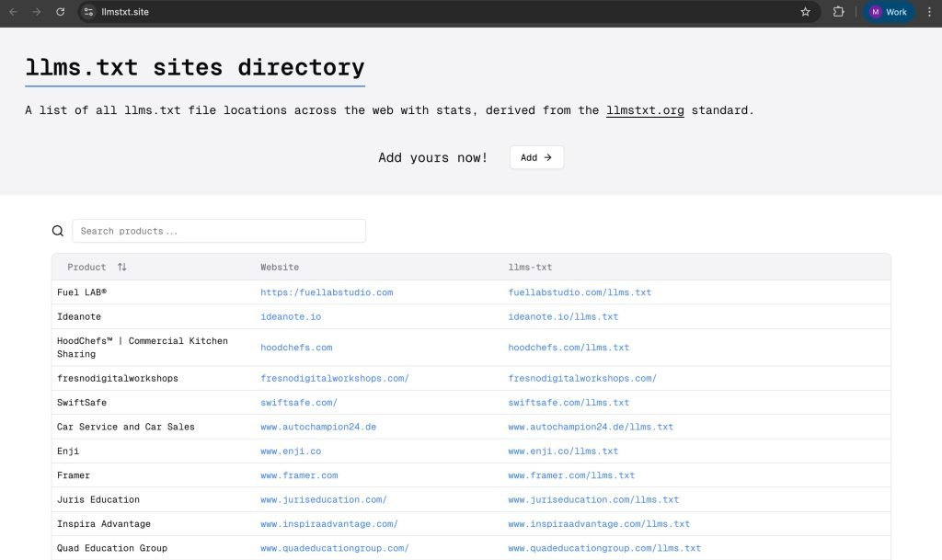Go back using the browser back arrow

pos(13,12)
